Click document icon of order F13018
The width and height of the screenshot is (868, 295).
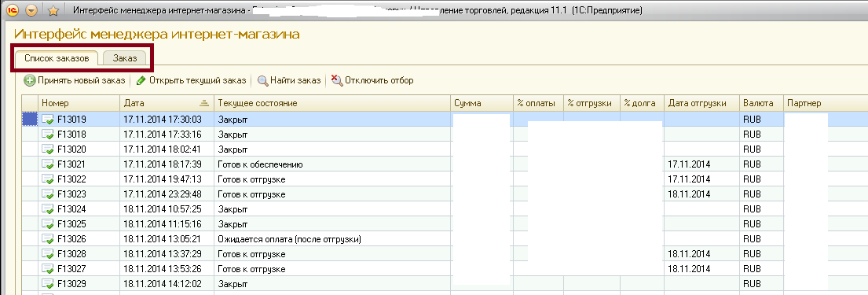48,135
